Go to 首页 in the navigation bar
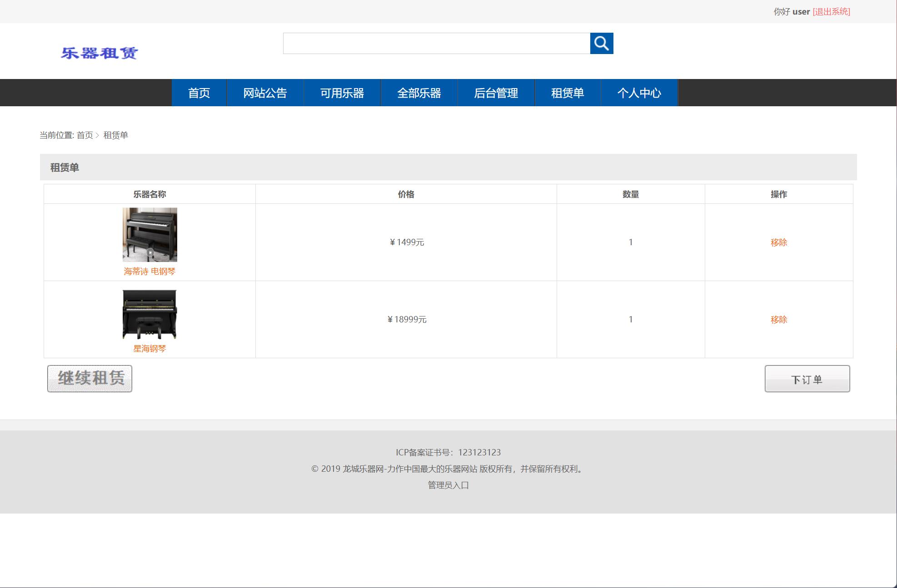Image resolution: width=897 pixels, height=588 pixels. coord(199,93)
